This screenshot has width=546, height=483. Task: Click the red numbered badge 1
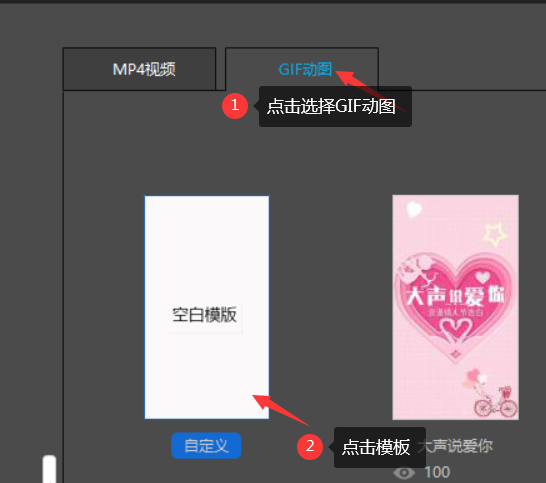(235, 105)
